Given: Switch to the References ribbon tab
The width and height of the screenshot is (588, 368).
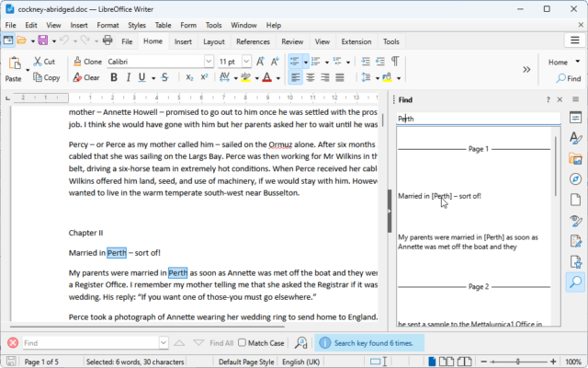Looking at the screenshot, I should 253,41.
